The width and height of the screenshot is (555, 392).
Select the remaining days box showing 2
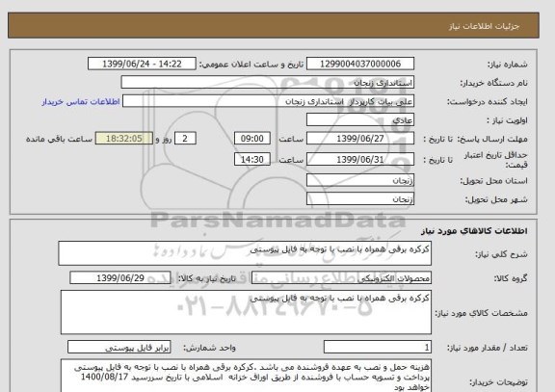[x=185, y=139]
